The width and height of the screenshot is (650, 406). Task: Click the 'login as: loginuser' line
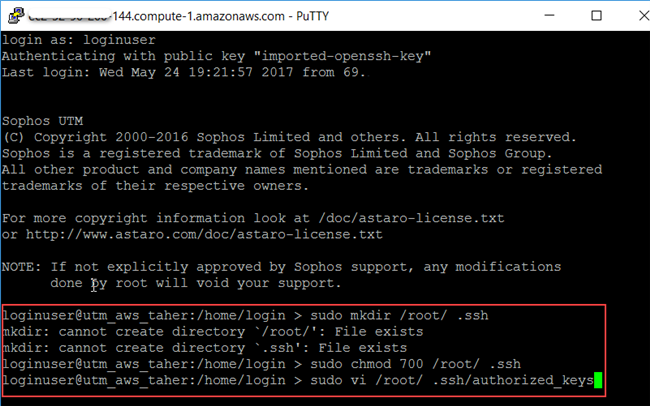pyautogui.click(x=79, y=40)
